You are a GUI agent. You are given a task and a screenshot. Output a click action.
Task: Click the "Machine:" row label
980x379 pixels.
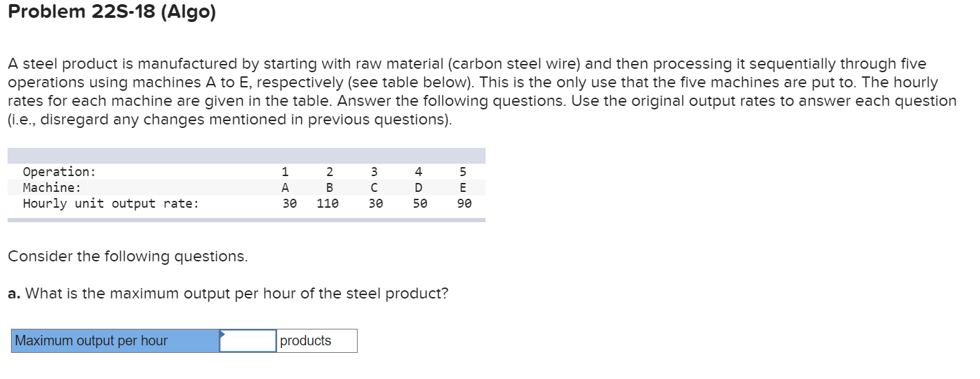[52, 187]
